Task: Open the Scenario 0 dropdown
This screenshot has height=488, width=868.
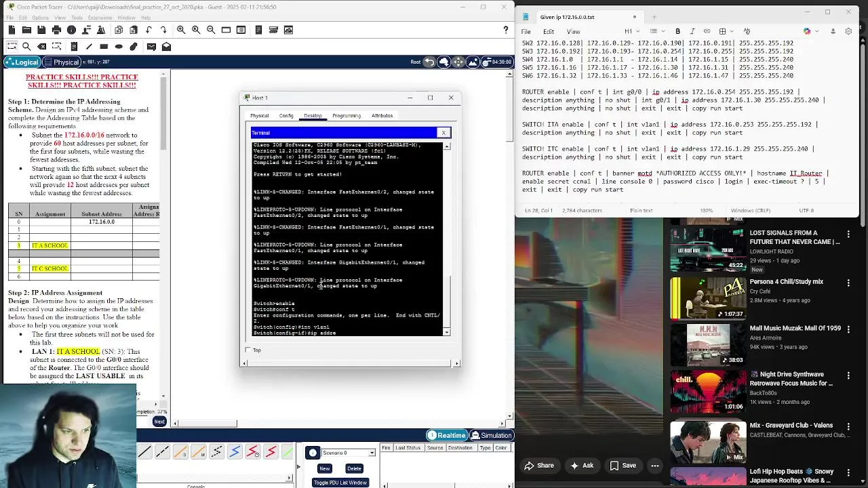Action: 372,453
